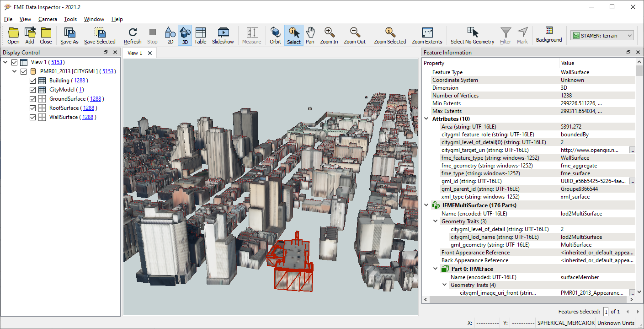Click Save Selected to export features
The height and width of the screenshot is (329, 644).
[100, 35]
